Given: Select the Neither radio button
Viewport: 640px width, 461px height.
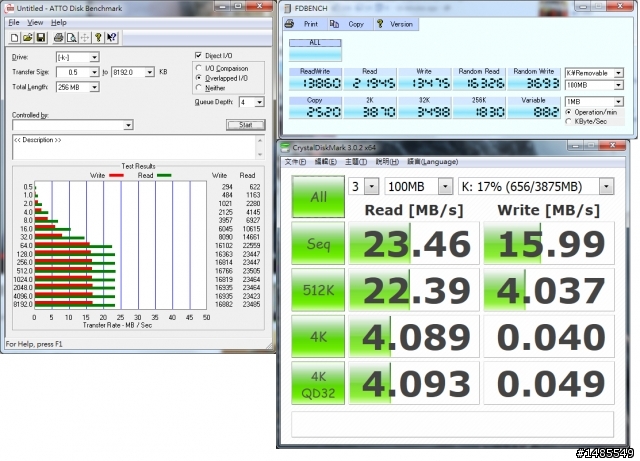Looking at the screenshot, I should 198,87.
